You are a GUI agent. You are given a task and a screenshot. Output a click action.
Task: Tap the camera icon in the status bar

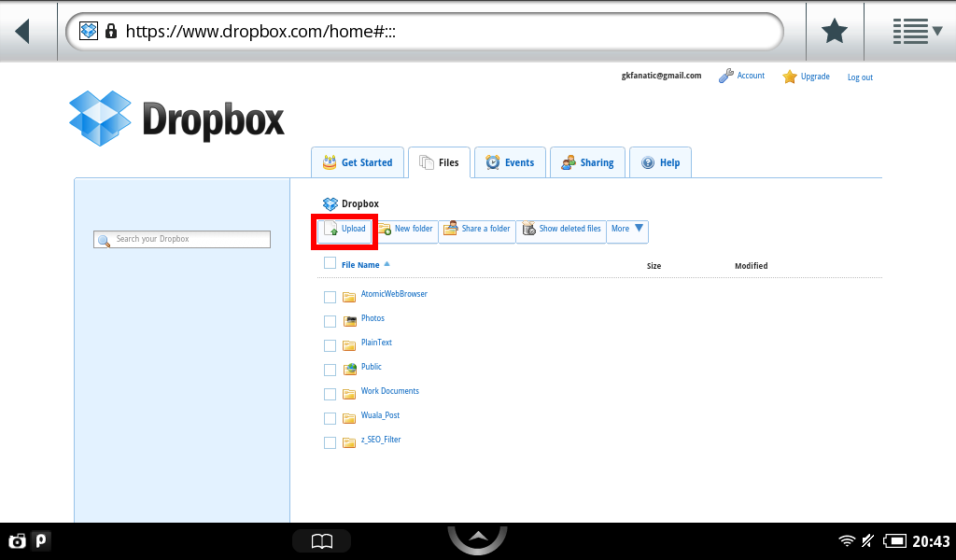(17, 540)
